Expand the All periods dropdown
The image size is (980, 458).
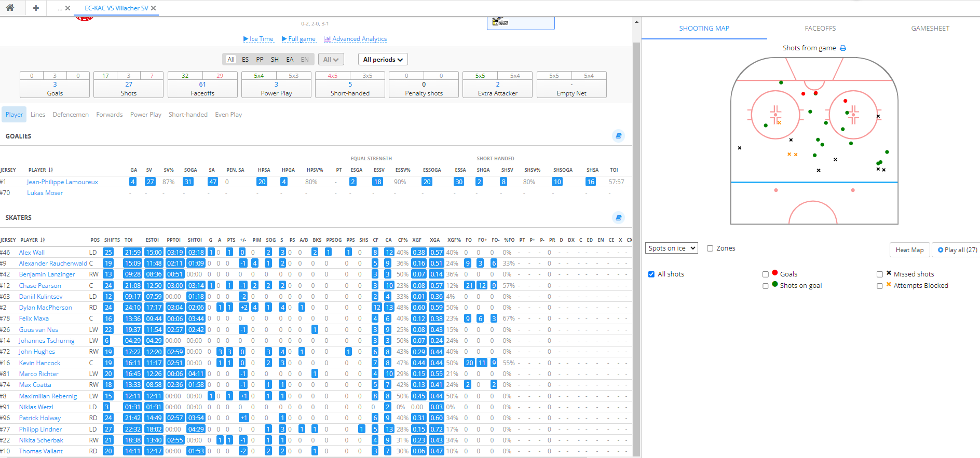point(383,60)
